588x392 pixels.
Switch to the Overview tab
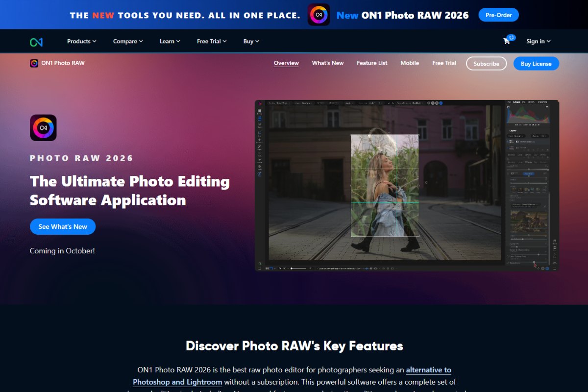(x=286, y=63)
